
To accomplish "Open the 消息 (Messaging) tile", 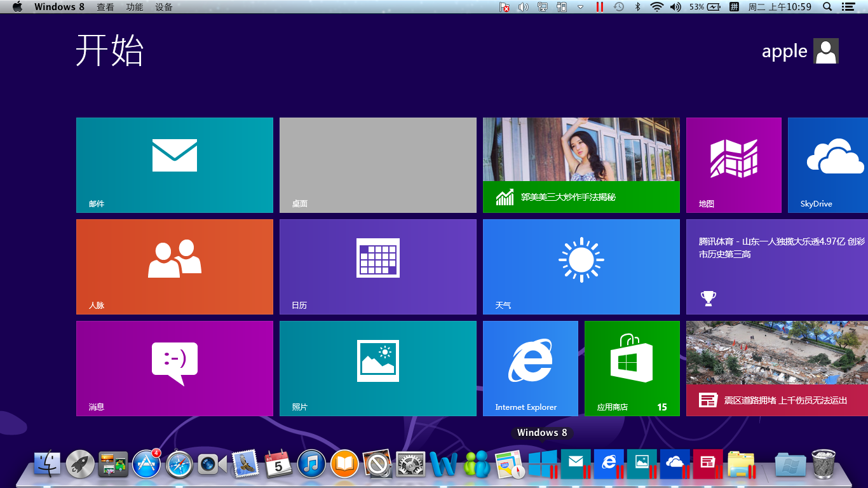I will pos(174,368).
